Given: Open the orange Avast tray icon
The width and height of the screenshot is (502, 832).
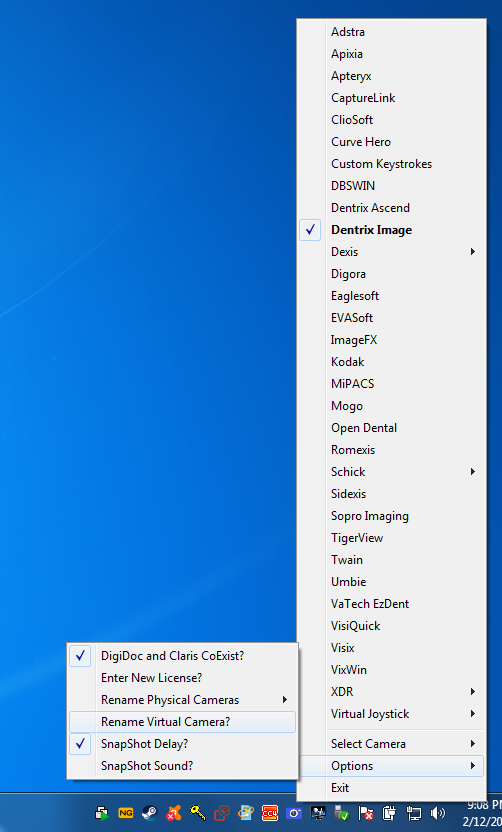Looking at the screenshot, I should [x=174, y=813].
